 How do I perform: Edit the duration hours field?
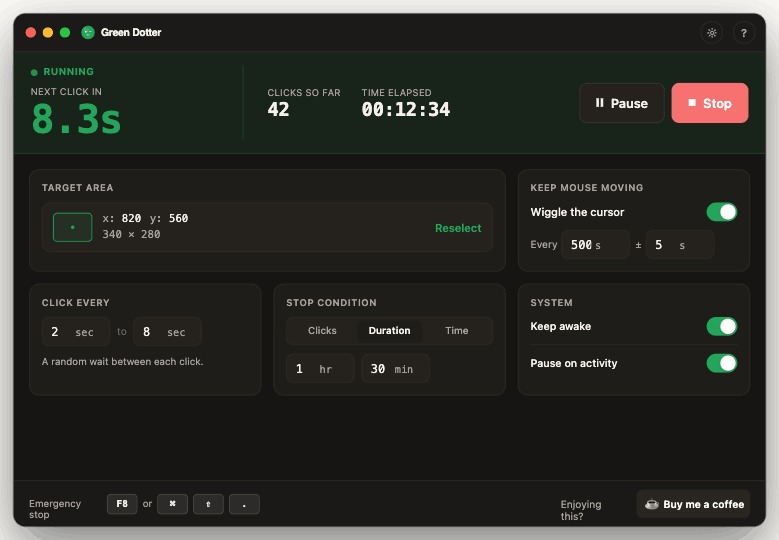(320, 368)
